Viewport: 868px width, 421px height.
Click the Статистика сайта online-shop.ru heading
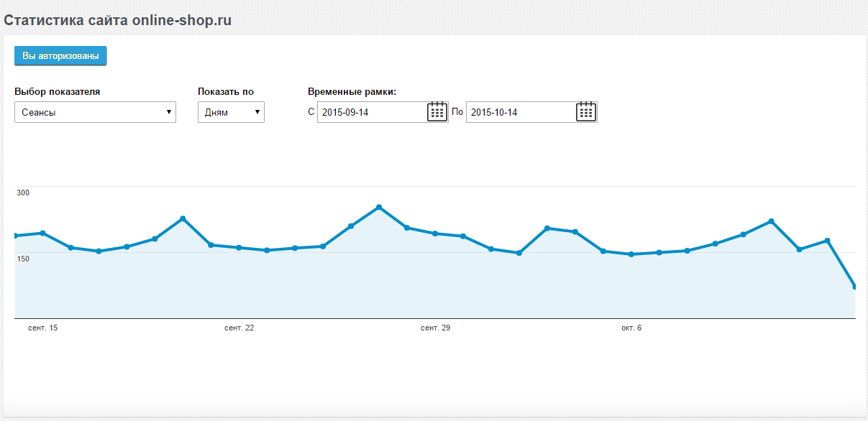pos(118,21)
